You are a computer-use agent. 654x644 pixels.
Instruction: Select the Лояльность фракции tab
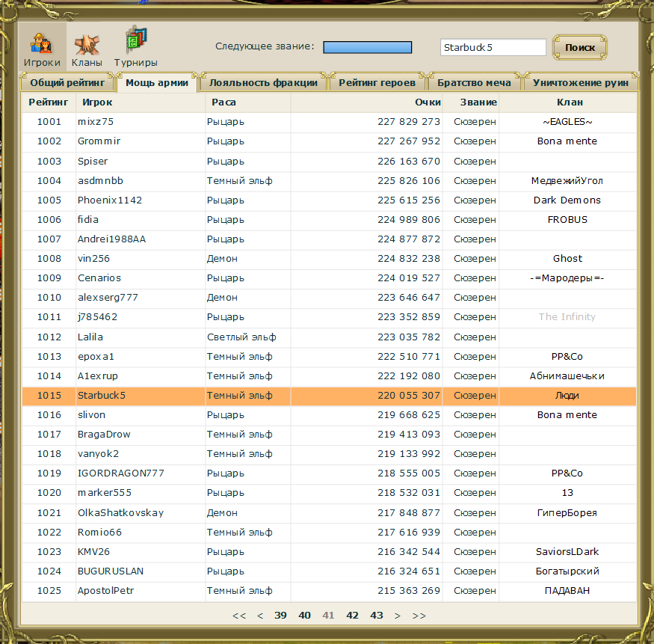(x=263, y=82)
